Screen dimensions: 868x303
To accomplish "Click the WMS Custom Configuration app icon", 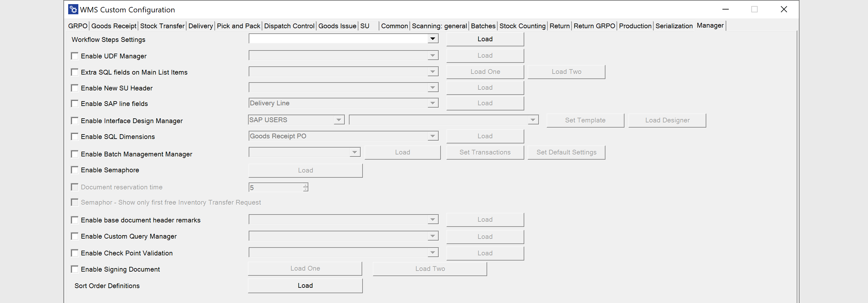I will point(73,10).
